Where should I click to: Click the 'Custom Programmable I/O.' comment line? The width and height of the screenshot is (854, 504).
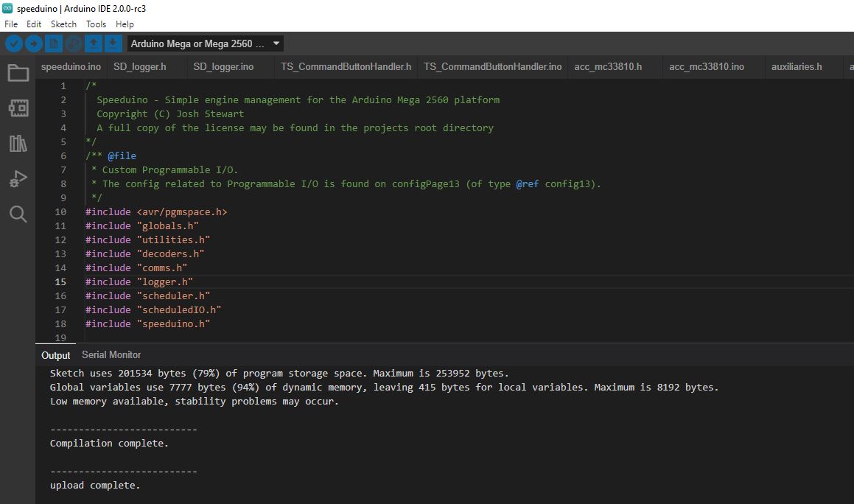[164, 170]
